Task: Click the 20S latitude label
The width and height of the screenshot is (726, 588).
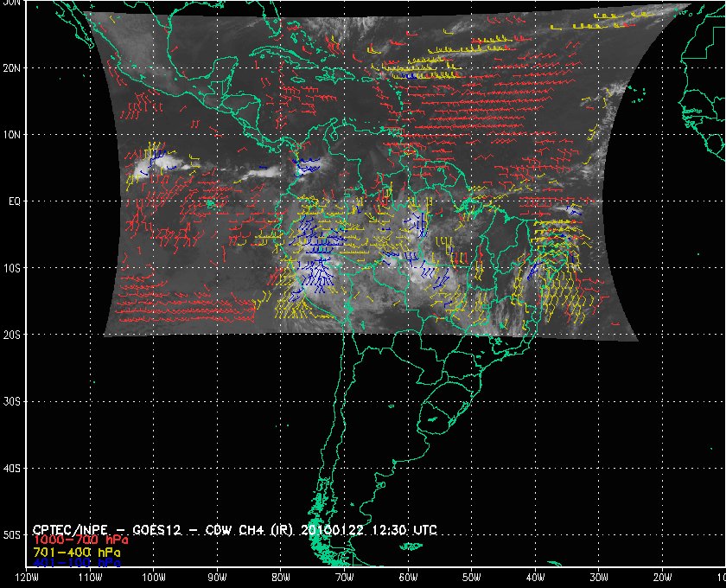Action: click(11, 335)
